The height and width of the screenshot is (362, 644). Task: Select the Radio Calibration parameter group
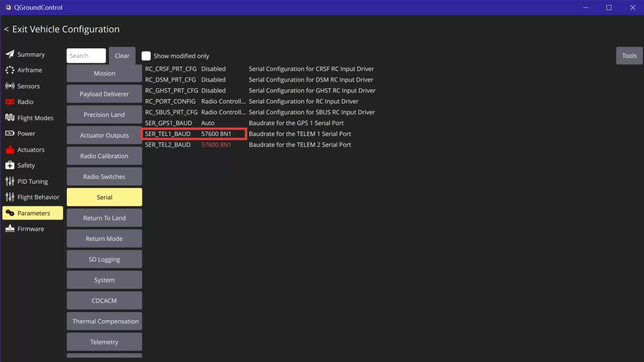click(104, 156)
